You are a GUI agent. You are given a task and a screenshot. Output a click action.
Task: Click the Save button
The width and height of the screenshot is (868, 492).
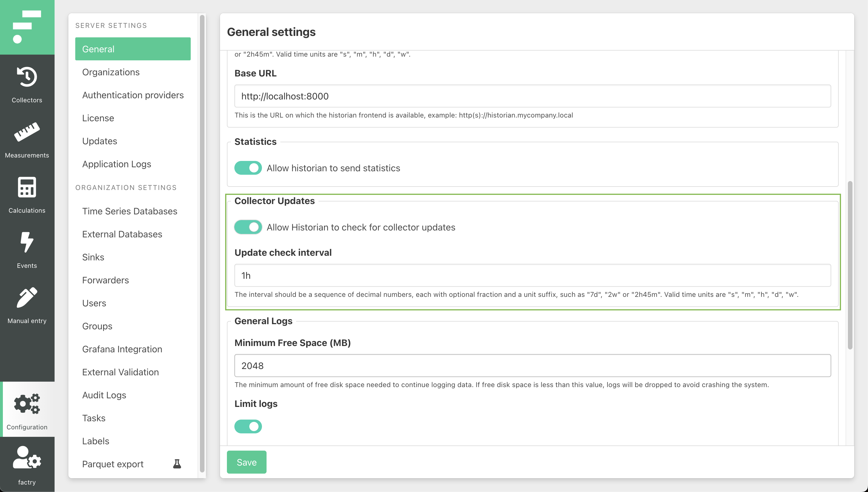(247, 462)
